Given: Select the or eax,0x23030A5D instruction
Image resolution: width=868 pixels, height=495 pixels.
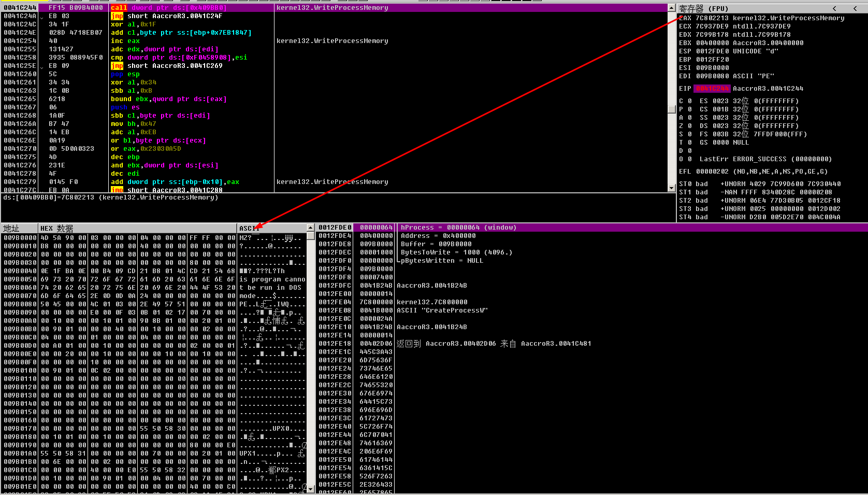Looking at the screenshot, I should (146, 149).
